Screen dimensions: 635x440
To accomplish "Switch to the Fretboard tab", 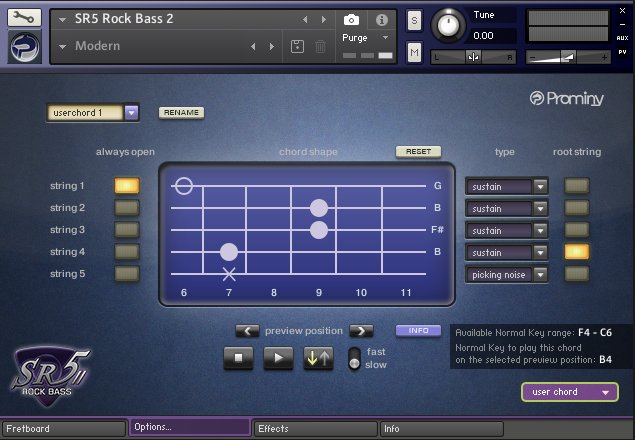I will (63, 428).
